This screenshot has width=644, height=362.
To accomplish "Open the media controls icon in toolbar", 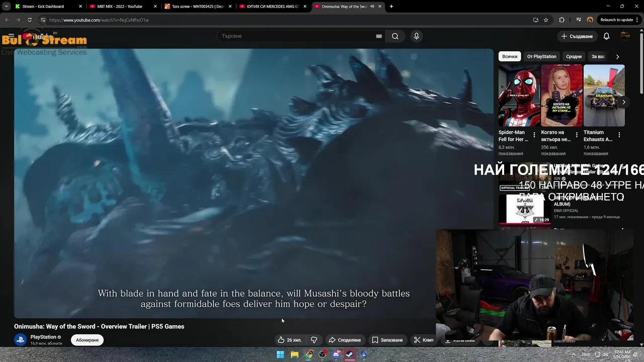I will [x=579, y=20].
